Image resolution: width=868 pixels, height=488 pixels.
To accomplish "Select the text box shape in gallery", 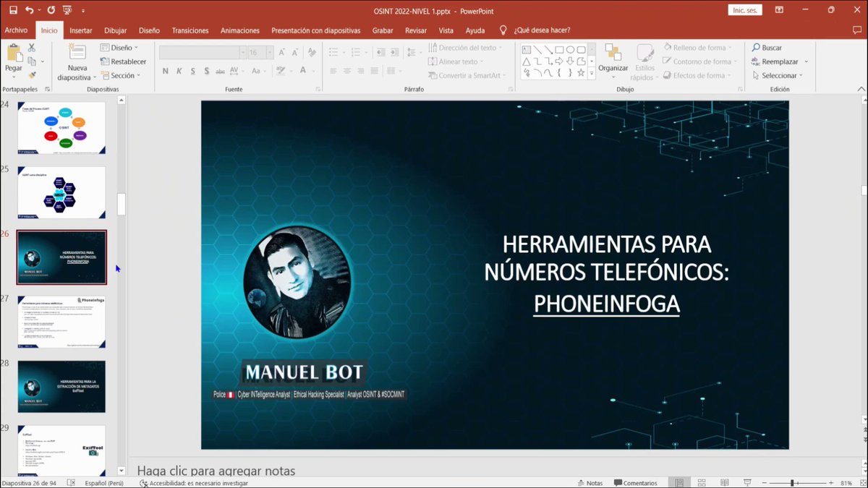I will tap(527, 50).
